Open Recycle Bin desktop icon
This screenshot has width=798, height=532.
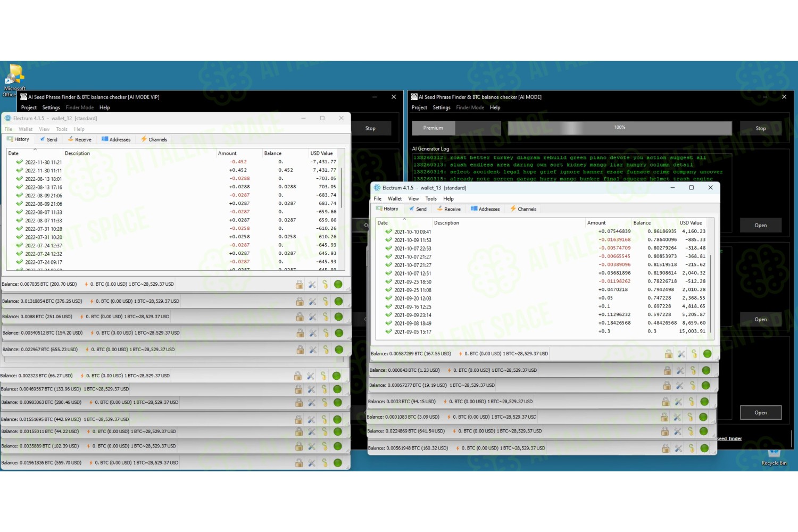coord(774,457)
